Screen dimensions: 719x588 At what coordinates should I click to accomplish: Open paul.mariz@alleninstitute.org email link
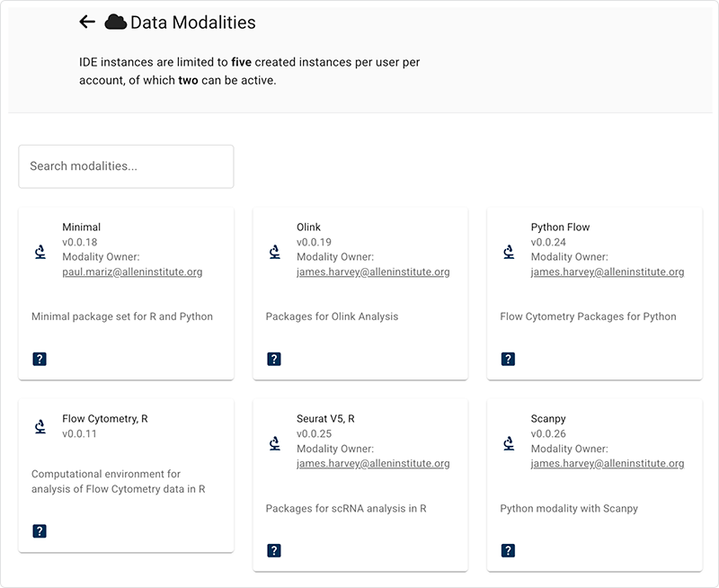[132, 272]
